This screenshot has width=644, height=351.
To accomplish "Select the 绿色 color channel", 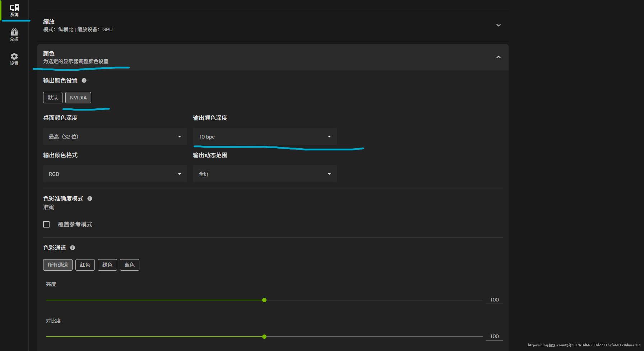I will click(107, 265).
